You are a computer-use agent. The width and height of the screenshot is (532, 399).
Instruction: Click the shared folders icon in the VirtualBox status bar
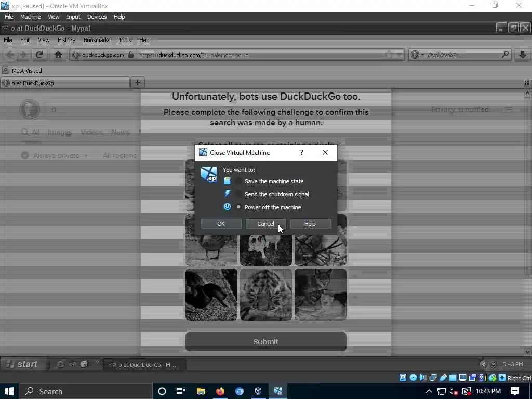(x=453, y=377)
